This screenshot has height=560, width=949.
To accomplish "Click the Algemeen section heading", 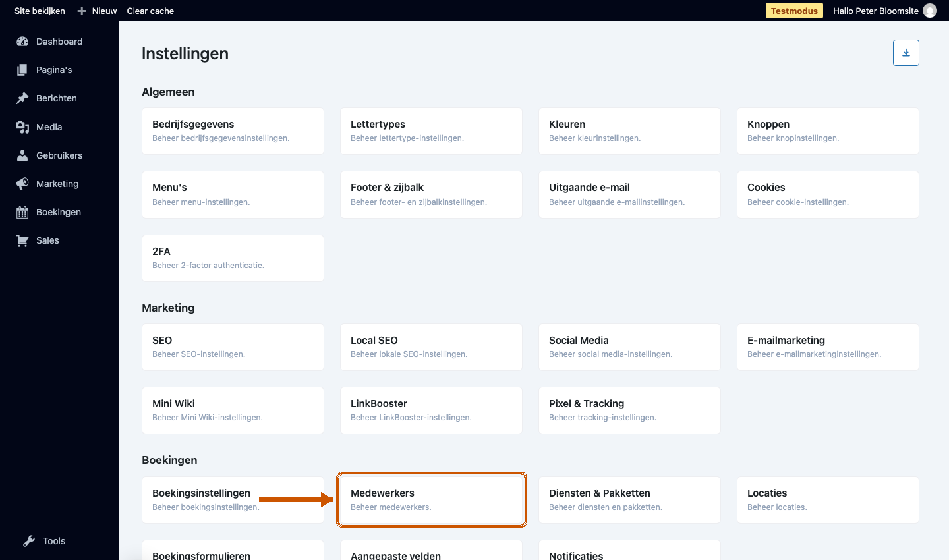I will click(168, 92).
